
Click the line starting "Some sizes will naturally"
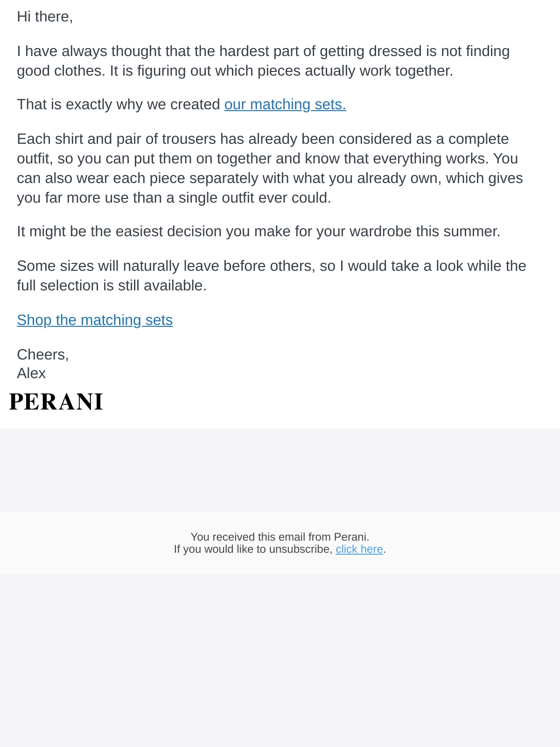coord(272,266)
